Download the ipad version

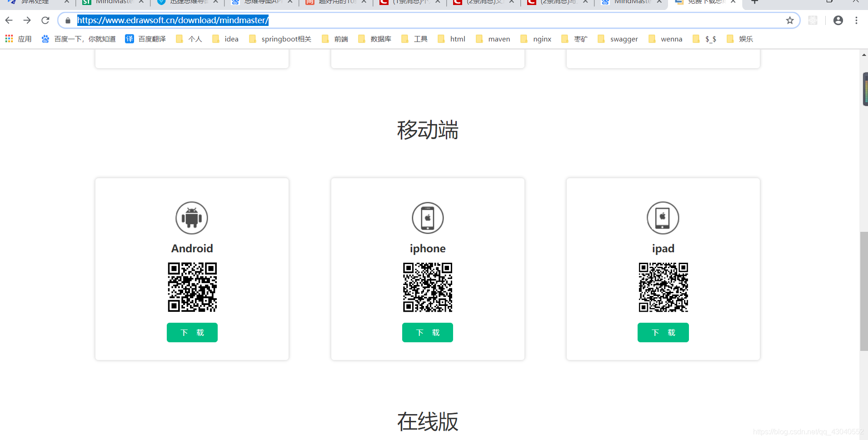click(663, 333)
